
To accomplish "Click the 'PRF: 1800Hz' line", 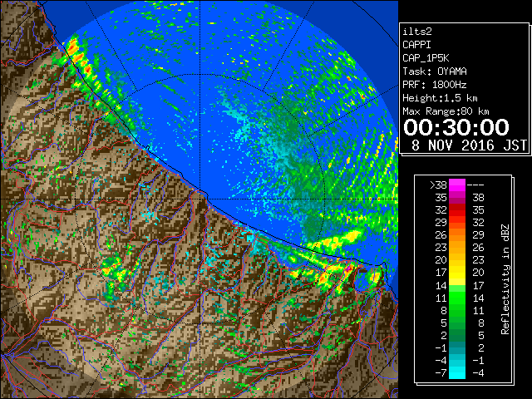I will click(434, 85).
